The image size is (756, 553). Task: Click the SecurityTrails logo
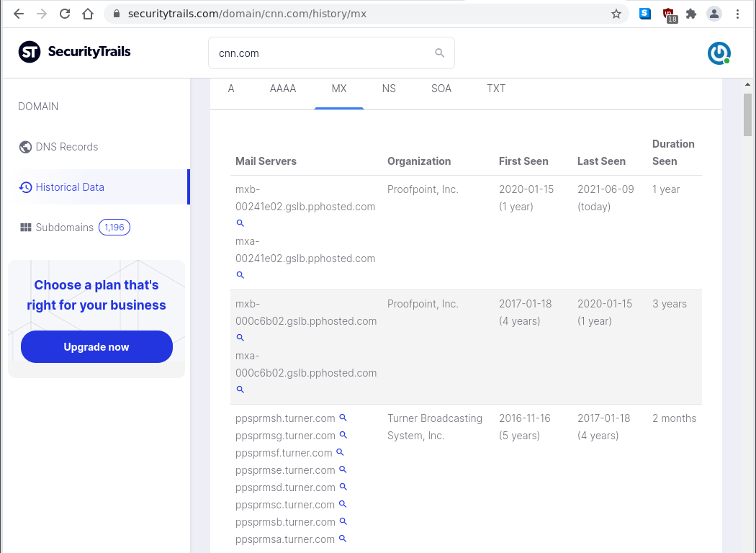click(75, 52)
